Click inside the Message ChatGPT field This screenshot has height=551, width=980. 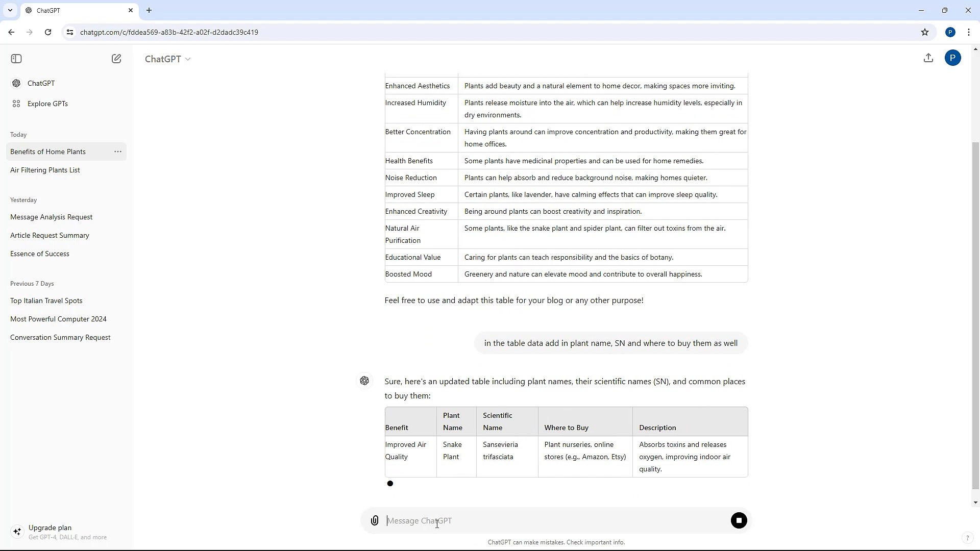[510, 520]
